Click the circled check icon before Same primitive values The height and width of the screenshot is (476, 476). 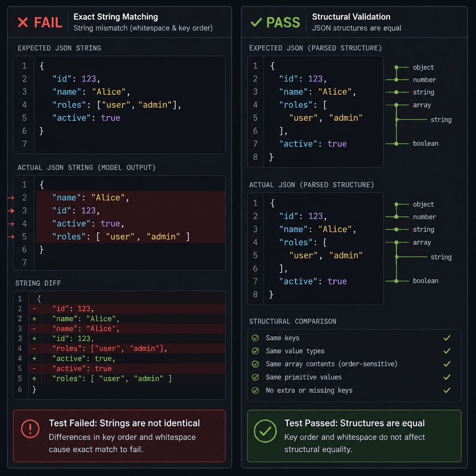coord(255,377)
